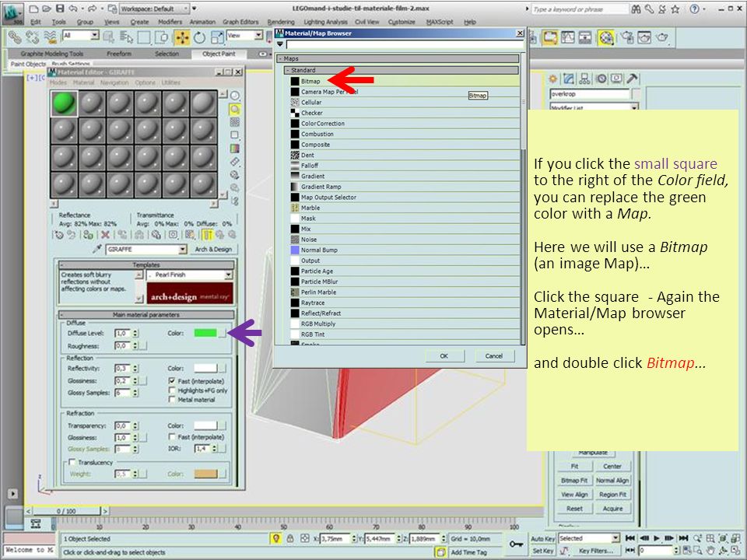Choose the Rectangular Selection Region tool
Image resolution: width=747 pixels, height=560 pixels.
145,37
